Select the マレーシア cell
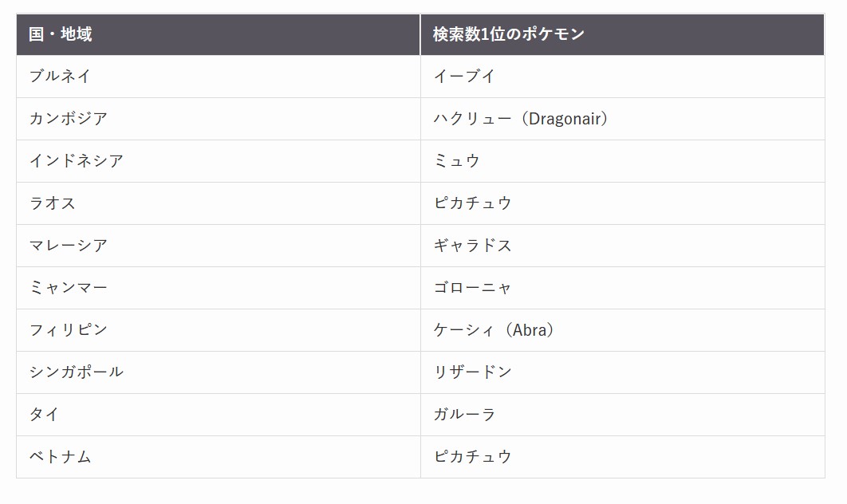 tap(69, 246)
